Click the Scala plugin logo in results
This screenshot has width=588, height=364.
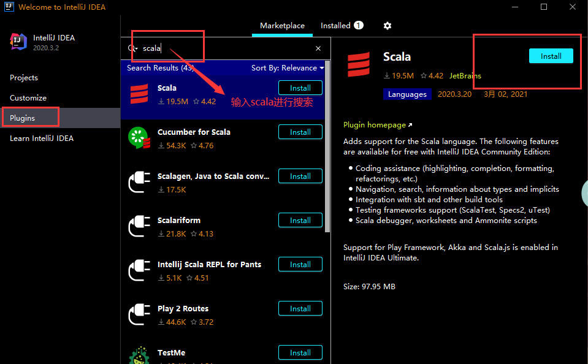tap(139, 94)
